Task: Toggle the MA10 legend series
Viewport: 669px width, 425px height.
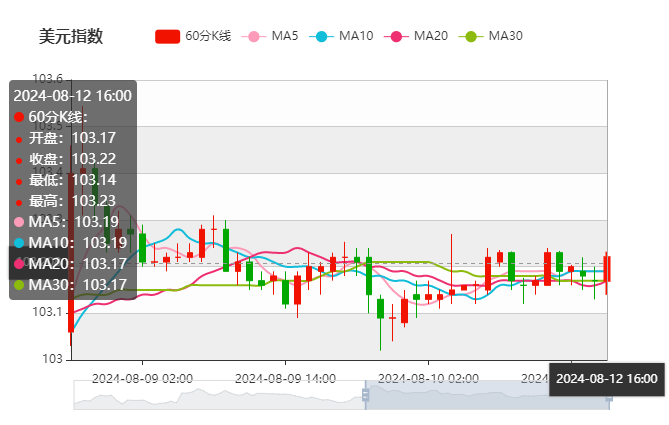Action: [341, 36]
